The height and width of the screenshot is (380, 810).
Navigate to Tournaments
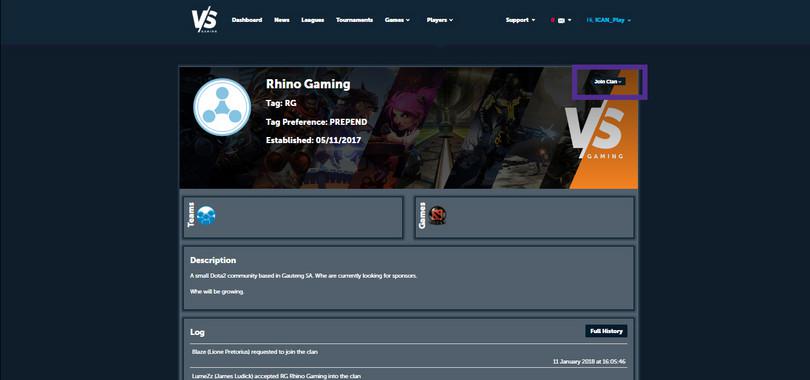[x=354, y=20]
